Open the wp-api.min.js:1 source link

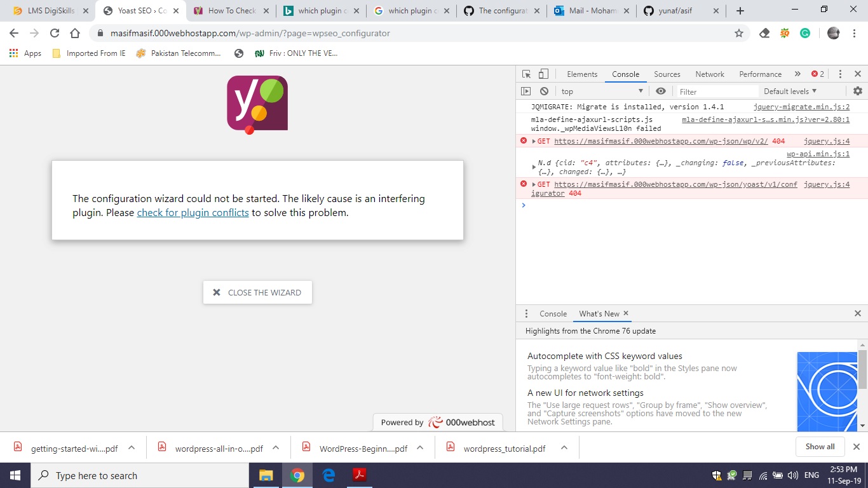coord(818,154)
